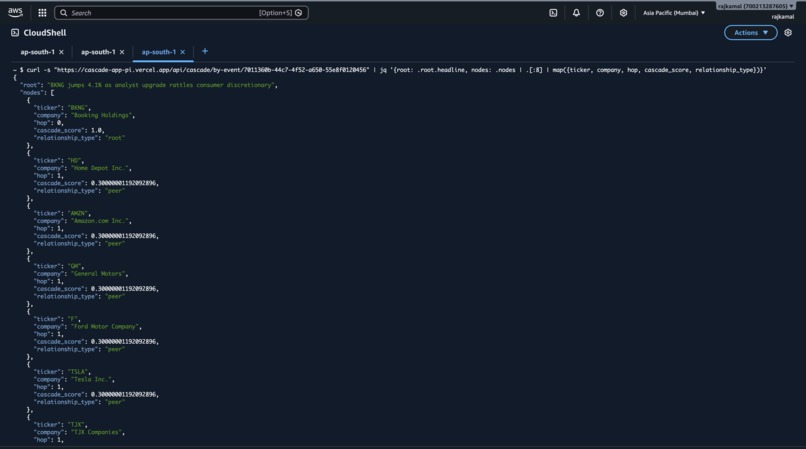The width and height of the screenshot is (806, 449).
Task: Open the rajkamal account menu
Action: click(756, 6)
